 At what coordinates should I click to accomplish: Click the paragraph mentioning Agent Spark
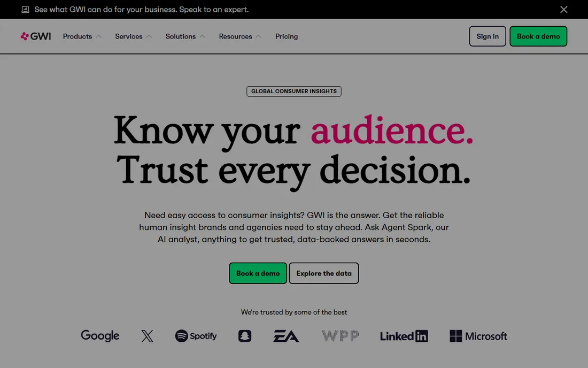tap(294, 227)
